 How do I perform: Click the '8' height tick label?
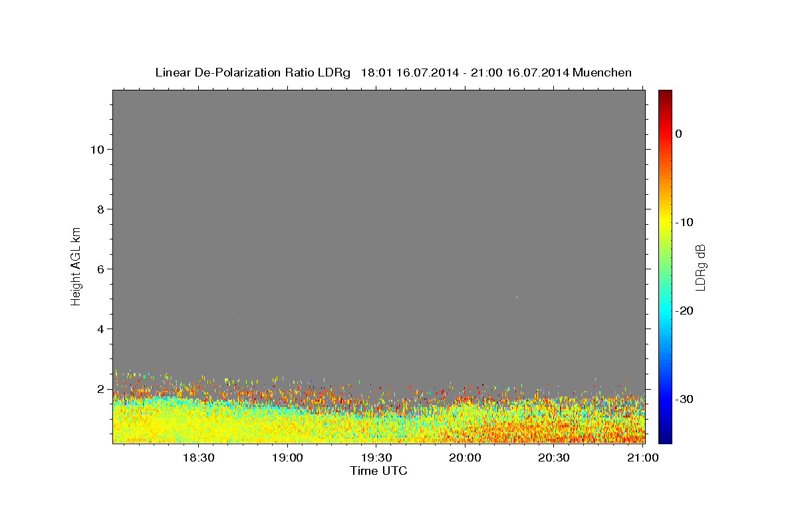(x=101, y=209)
